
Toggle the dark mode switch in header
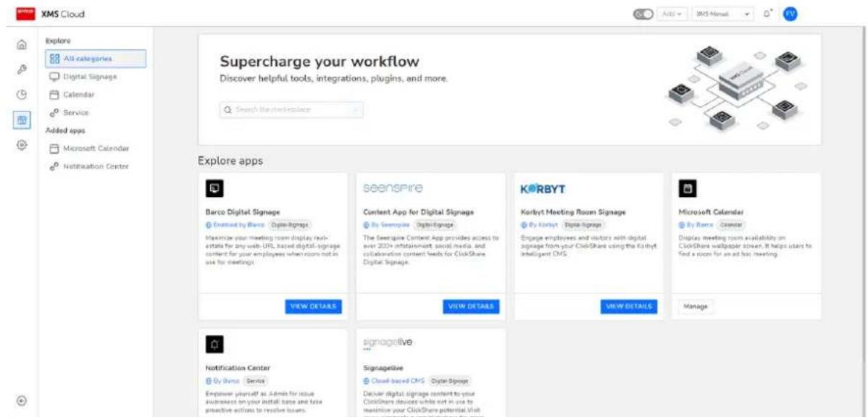point(644,13)
